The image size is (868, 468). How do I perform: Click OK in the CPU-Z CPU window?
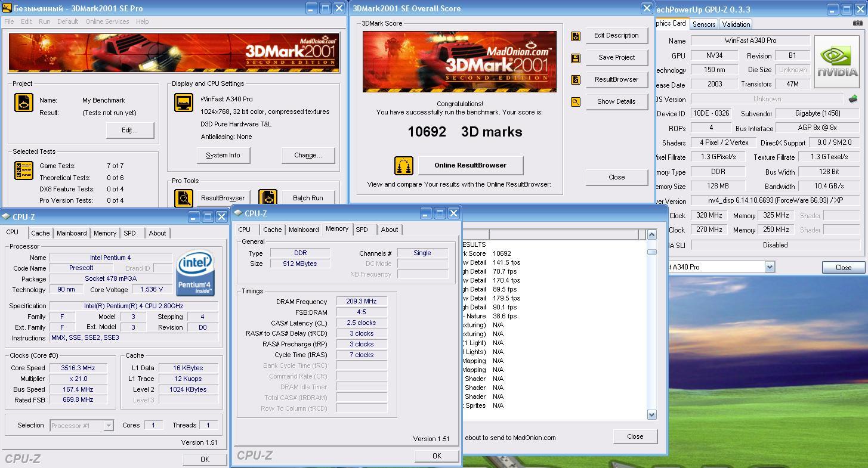point(205,459)
